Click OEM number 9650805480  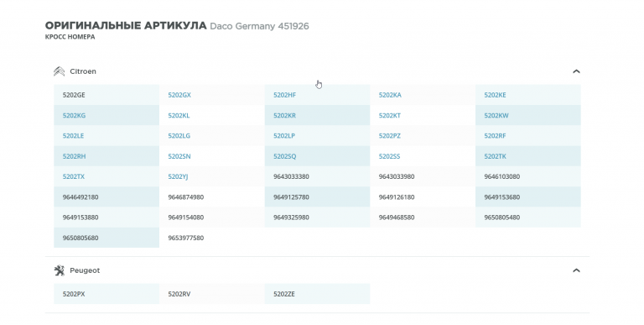click(x=502, y=218)
